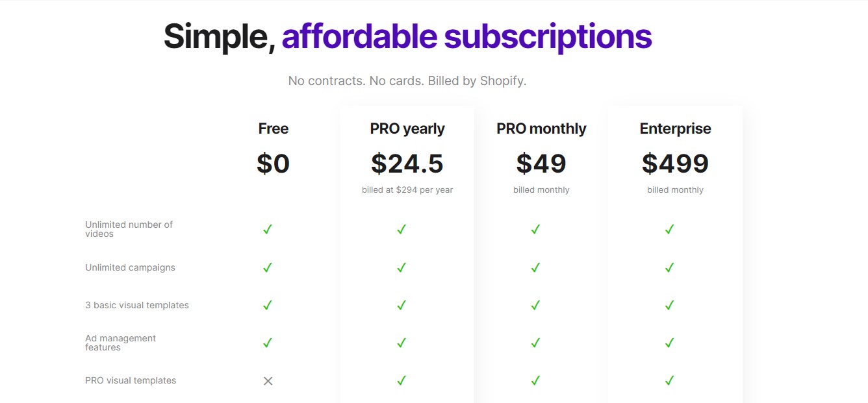Click the 'Unlimited number of videos' feature label

129,229
